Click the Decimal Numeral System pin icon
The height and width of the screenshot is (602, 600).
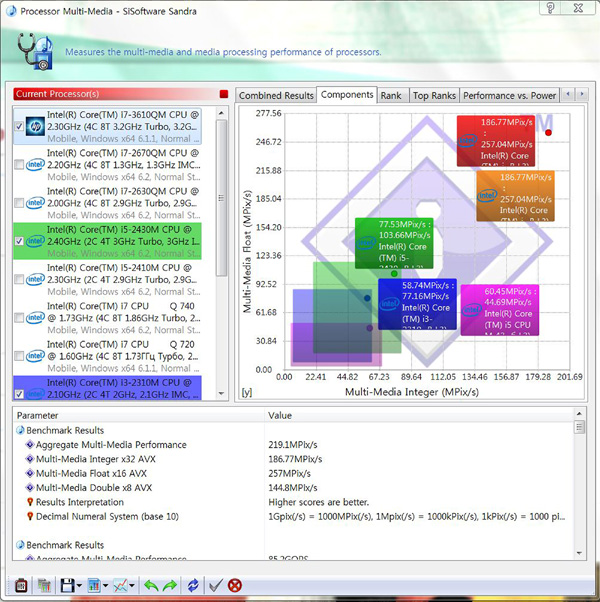[30, 516]
